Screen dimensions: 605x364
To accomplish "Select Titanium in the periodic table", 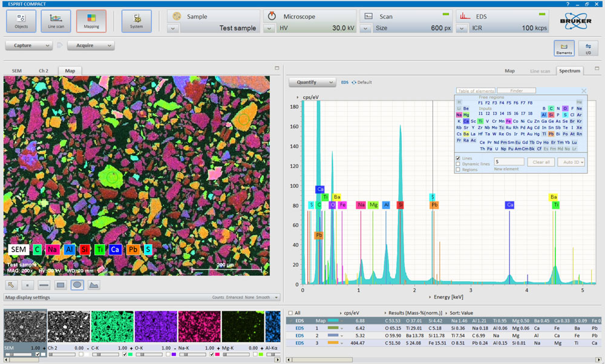I will click(480, 121).
